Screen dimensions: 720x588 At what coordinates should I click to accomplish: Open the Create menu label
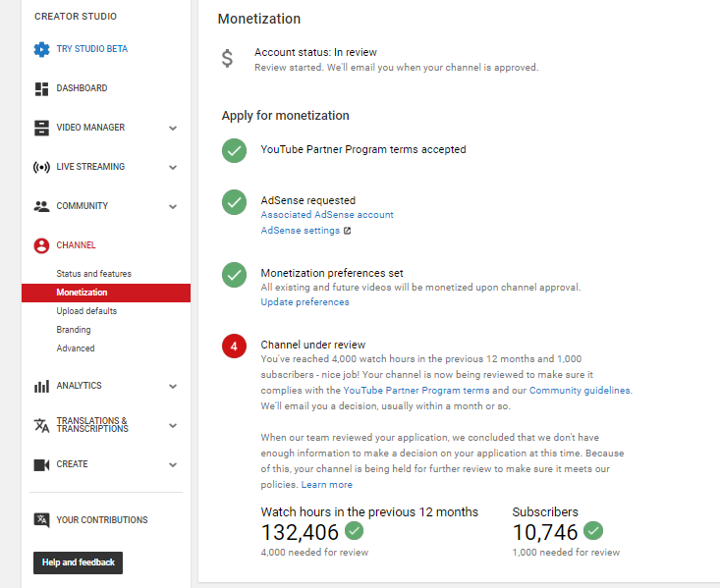point(72,464)
